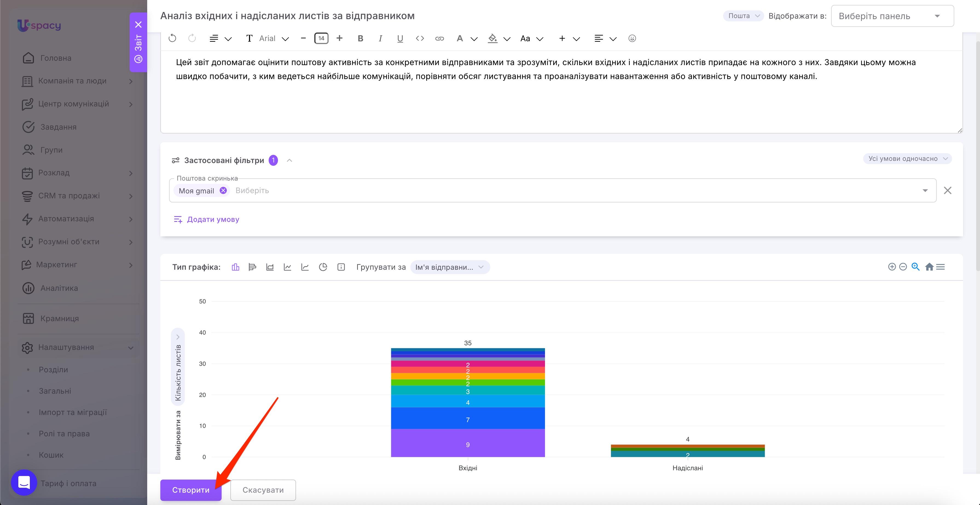Zoom out on the chart
Screen dimensions: 980x505
(903, 266)
